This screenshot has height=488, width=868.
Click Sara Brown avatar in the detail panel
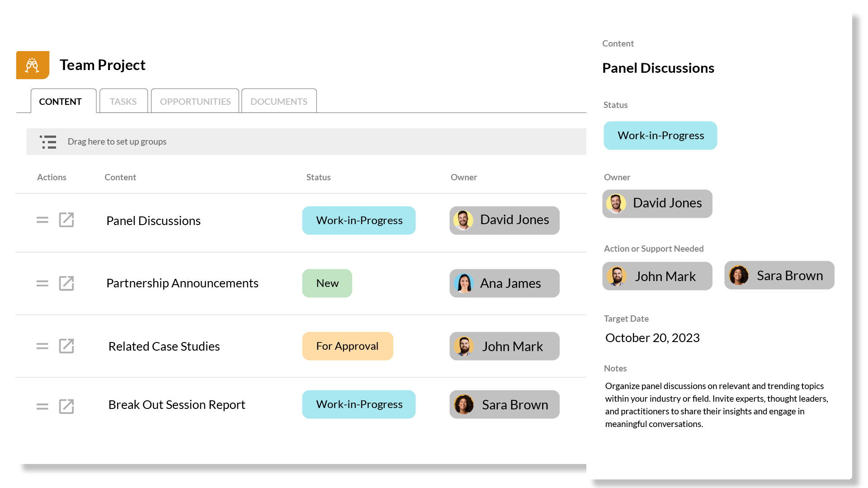coord(738,275)
